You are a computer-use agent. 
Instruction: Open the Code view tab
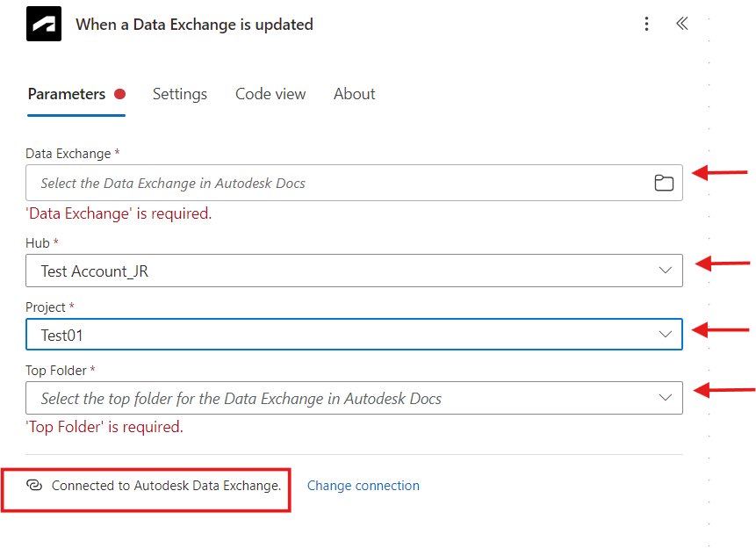click(270, 93)
